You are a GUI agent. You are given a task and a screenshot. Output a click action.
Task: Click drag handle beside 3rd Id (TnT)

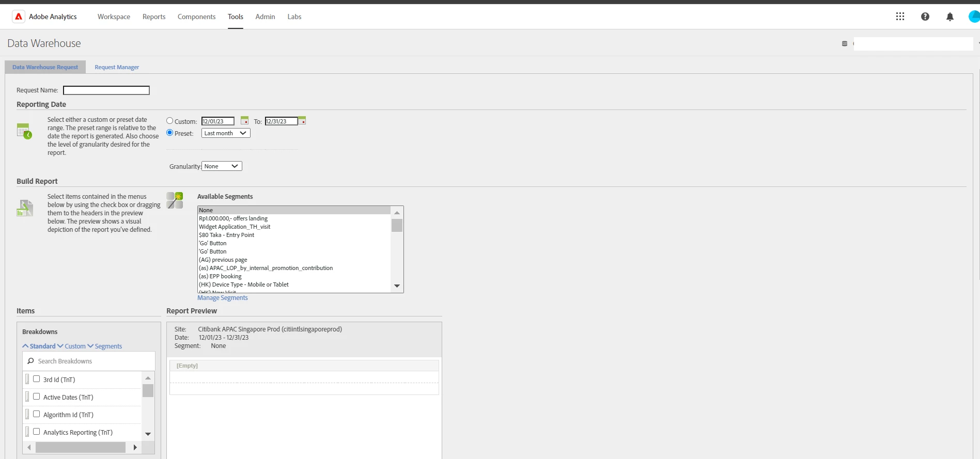pyautogui.click(x=27, y=379)
